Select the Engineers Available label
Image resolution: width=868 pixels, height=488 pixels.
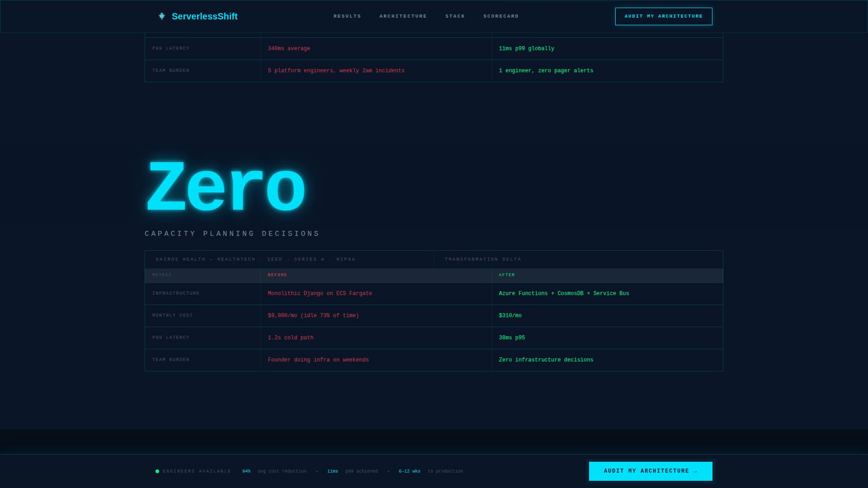(197, 471)
